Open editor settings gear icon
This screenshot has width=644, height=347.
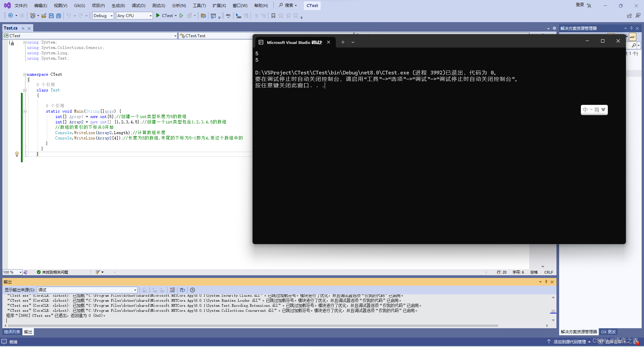(554, 28)
